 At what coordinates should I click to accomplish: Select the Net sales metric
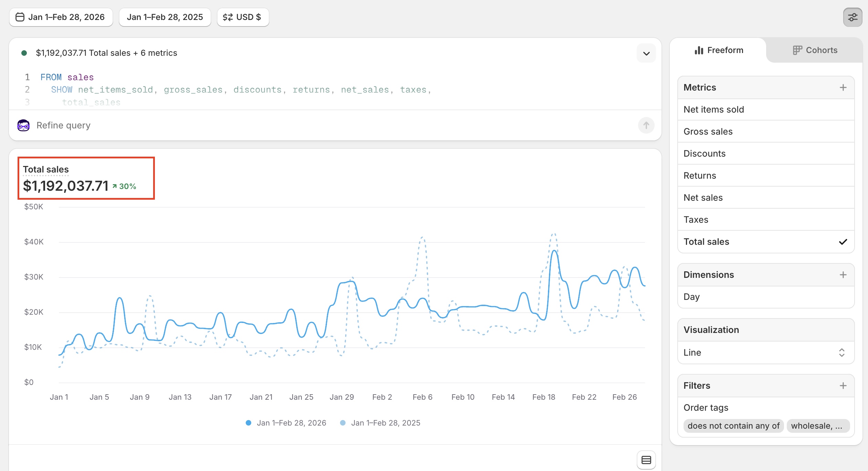(766, 198)
